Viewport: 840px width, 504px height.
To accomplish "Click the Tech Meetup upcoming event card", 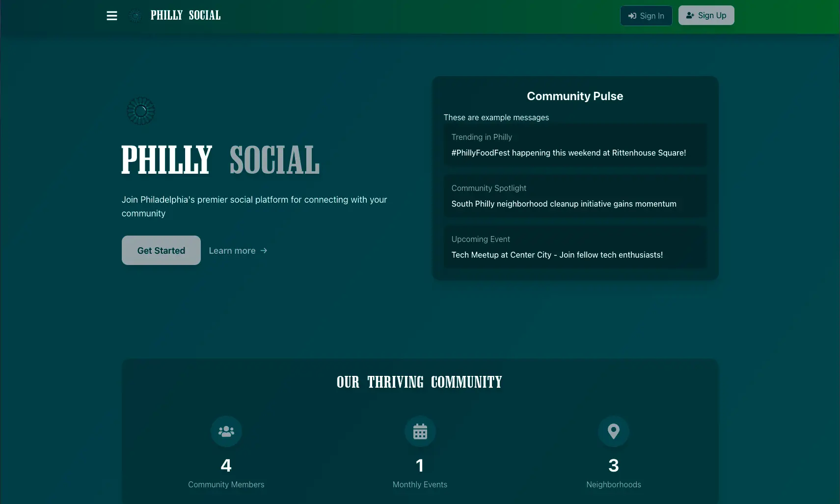I will [x=574, y=247].
